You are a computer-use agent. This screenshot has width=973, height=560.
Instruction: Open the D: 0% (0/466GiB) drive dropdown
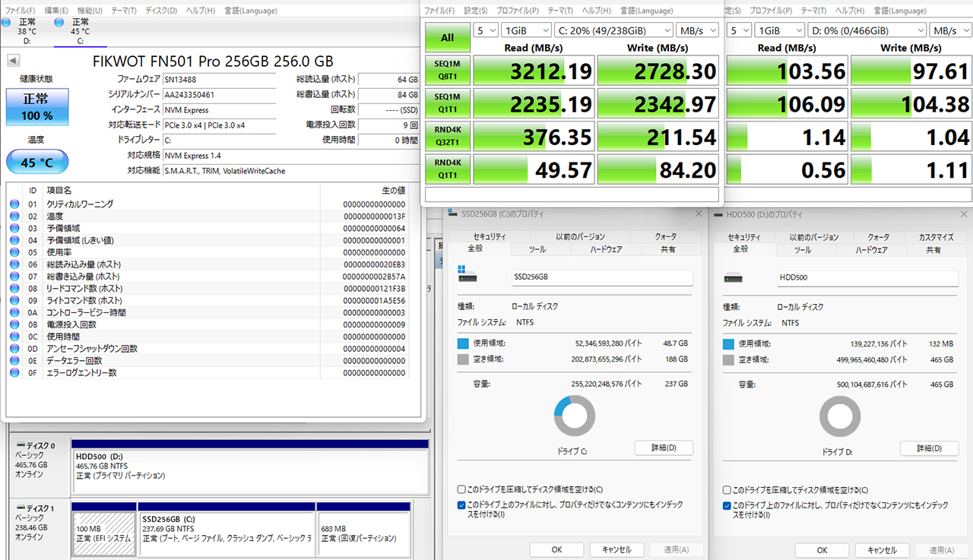(868, 30)
